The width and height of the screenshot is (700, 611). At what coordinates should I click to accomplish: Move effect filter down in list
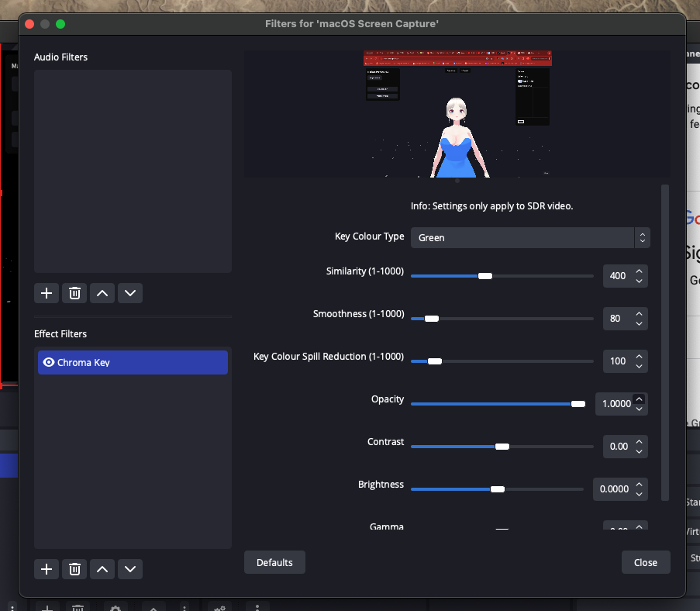(130, 569)
